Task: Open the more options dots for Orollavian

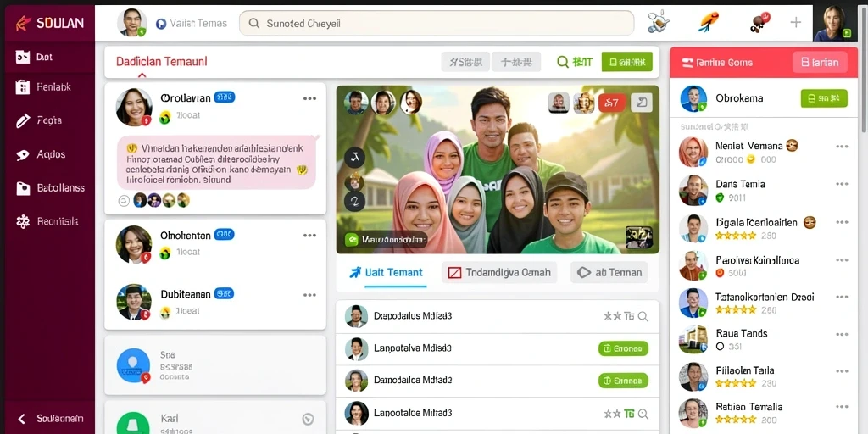Action: pos(309,98)
